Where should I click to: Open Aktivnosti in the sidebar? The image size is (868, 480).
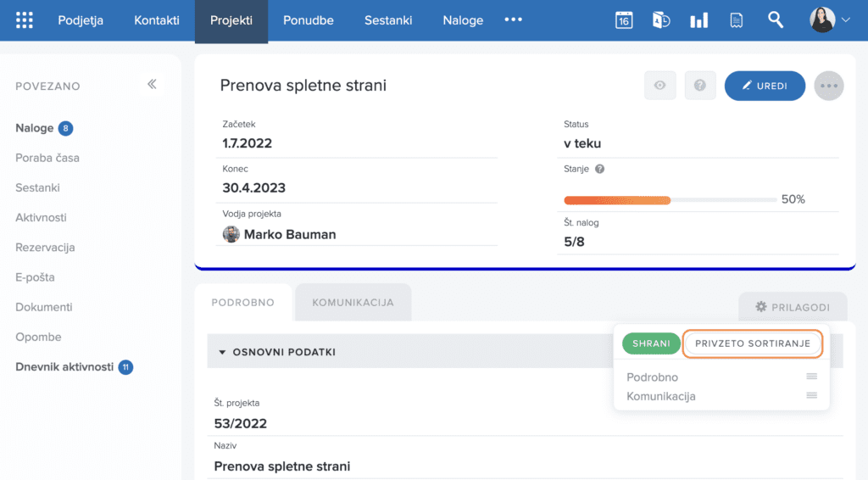41,218
